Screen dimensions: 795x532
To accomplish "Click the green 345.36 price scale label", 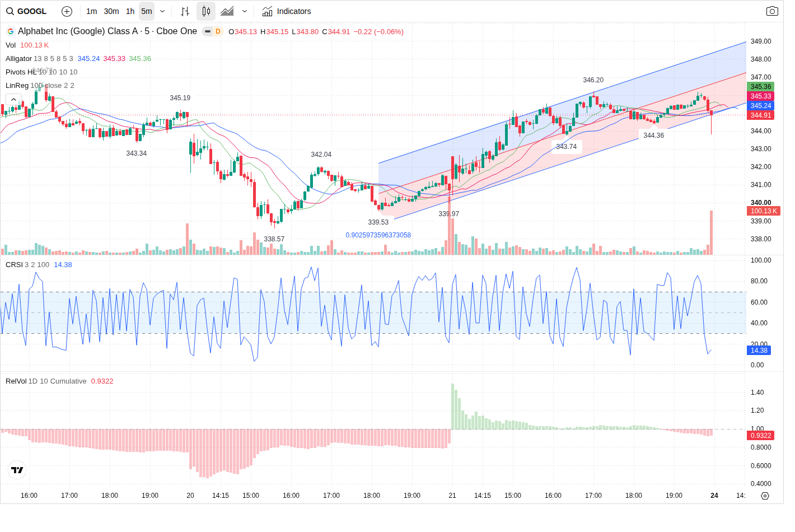I will (x=760, y=87).
